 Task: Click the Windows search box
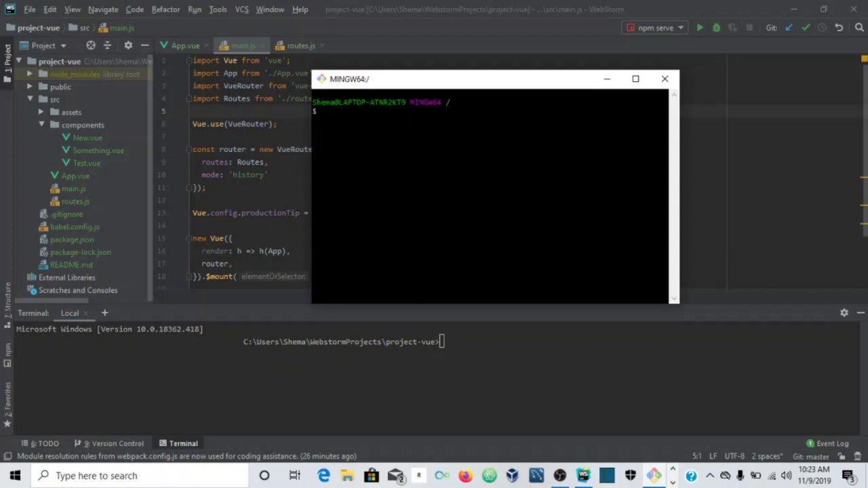[140, 475]
